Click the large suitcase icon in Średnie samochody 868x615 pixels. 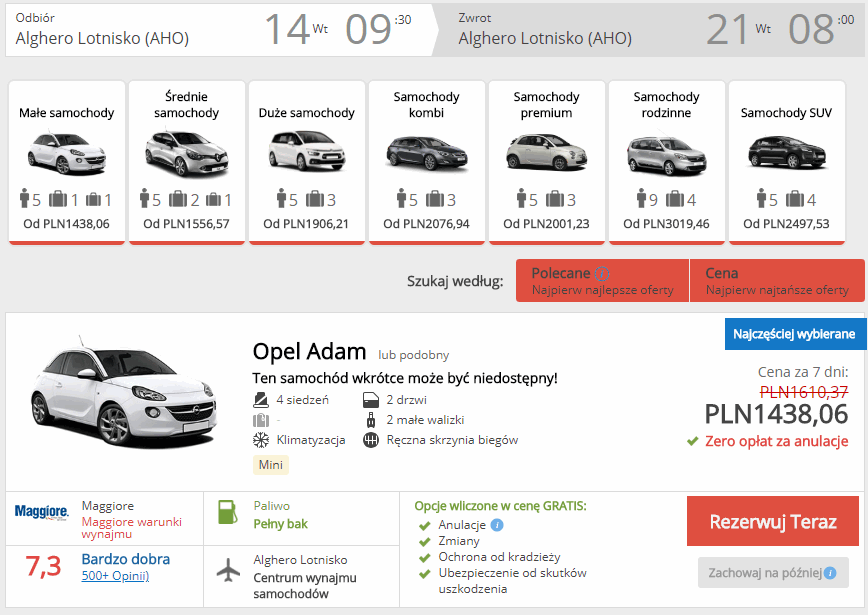(x=178, y=199)
